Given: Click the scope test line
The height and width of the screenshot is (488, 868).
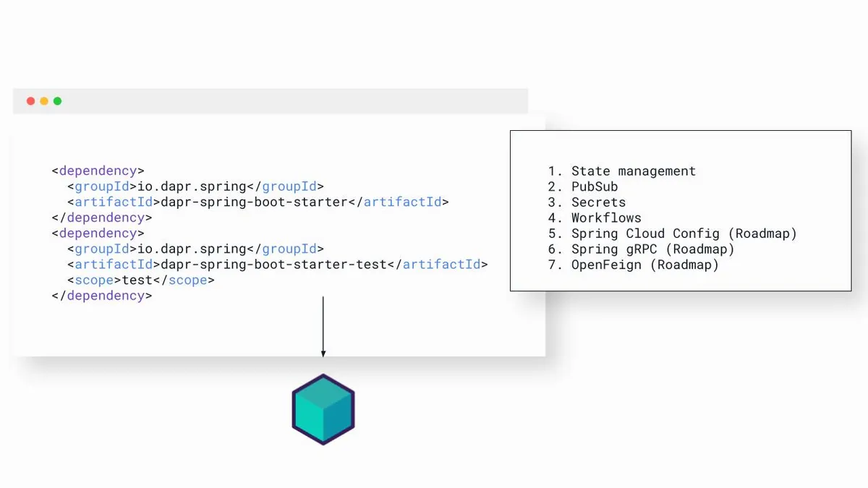Looking at the screenshot, I should point(141,280).
